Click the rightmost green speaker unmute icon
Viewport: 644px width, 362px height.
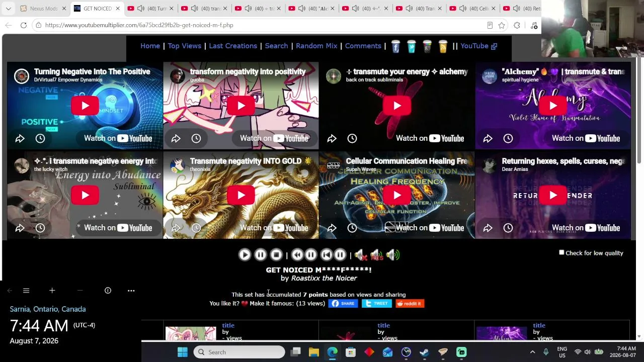pyautogui.click(x=393, y=255)
